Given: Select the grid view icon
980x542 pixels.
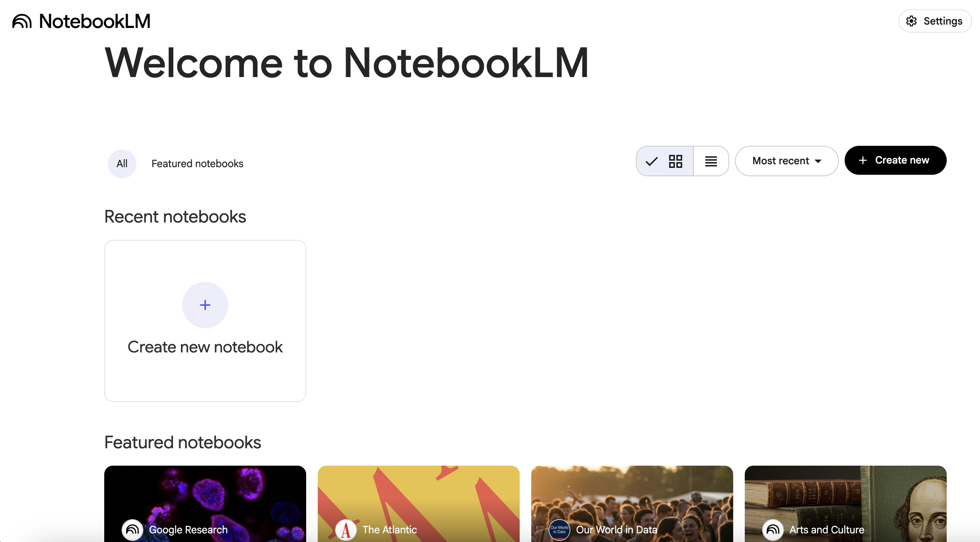Looking at the screenshot, I should (676, 161).
